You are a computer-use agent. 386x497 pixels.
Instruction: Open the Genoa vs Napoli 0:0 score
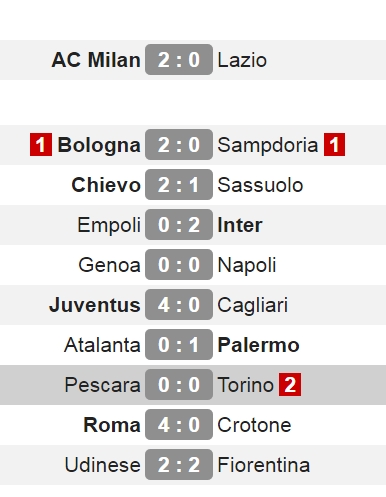[x=179, y=265]
